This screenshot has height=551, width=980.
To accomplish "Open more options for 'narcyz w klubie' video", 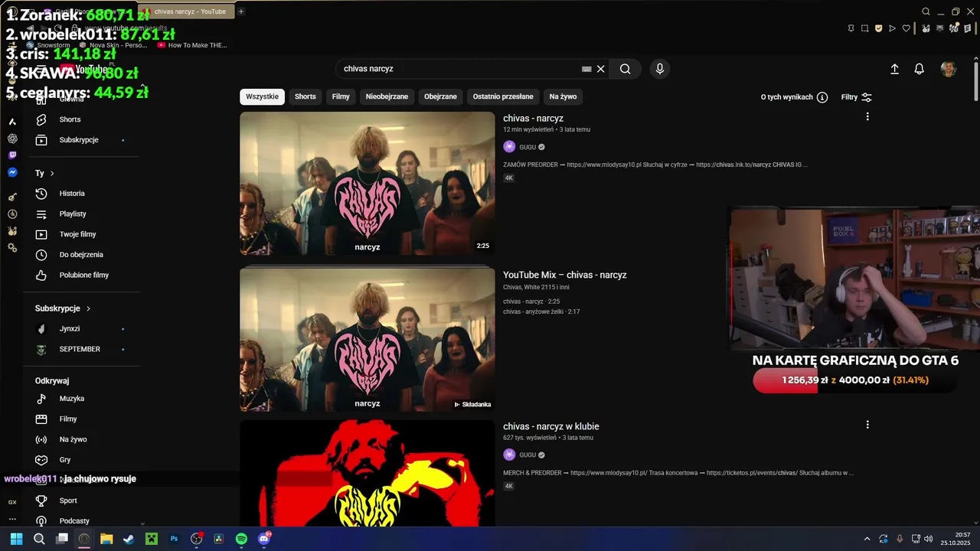I will pyautogui.click(x=867, y=425).
